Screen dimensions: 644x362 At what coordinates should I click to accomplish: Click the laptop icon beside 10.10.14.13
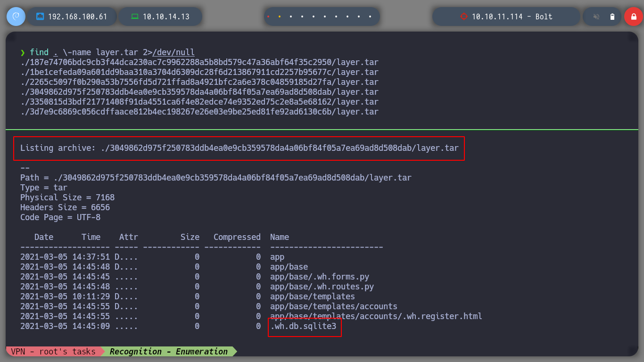[135, 16]
